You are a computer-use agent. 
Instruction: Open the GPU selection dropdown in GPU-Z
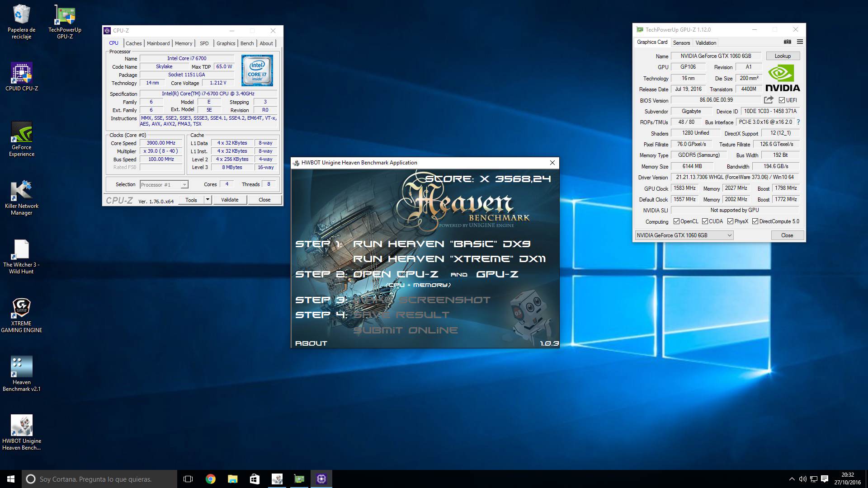[684, 235]
